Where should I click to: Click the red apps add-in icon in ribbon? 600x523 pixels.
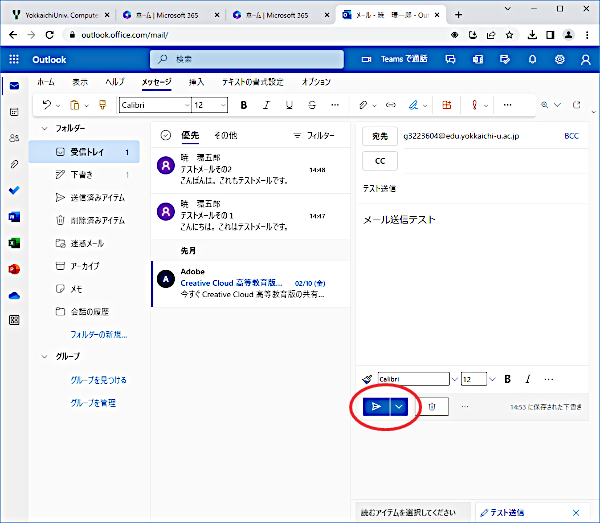click(x=447, y=105)
